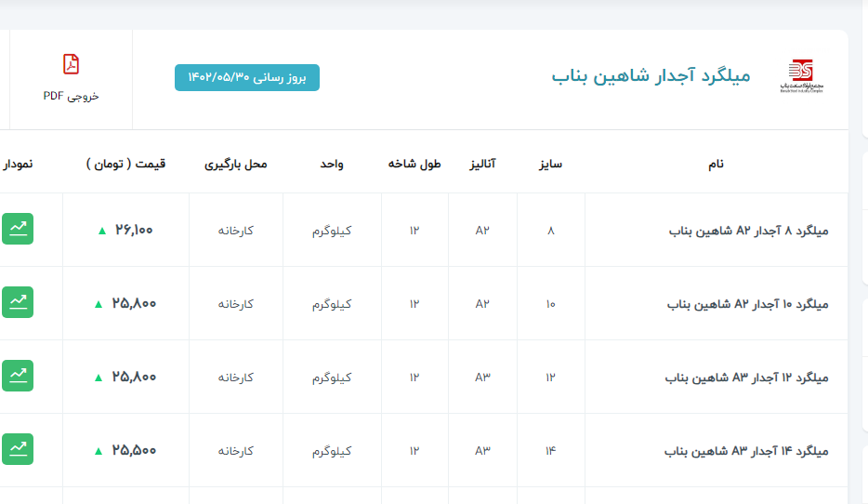
Task: Open میلگرد ۸ آجدار A2 شاهین بناب
Action: [748, 231]
